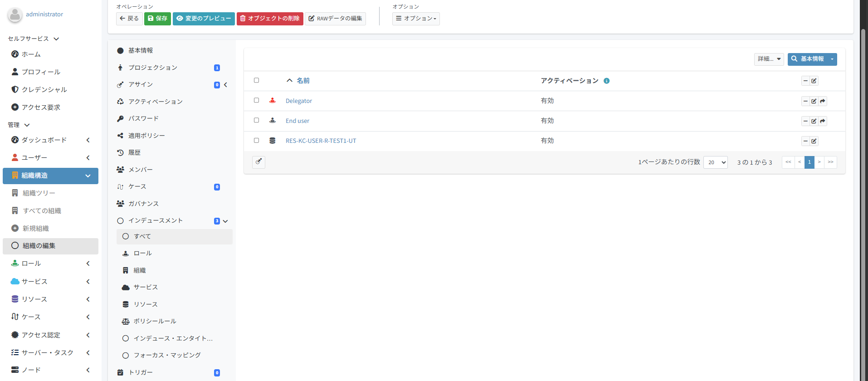Click the green 保存 button
Viewport: 868px width, 381px height.
pyautogui.click(x=157, y=19)
